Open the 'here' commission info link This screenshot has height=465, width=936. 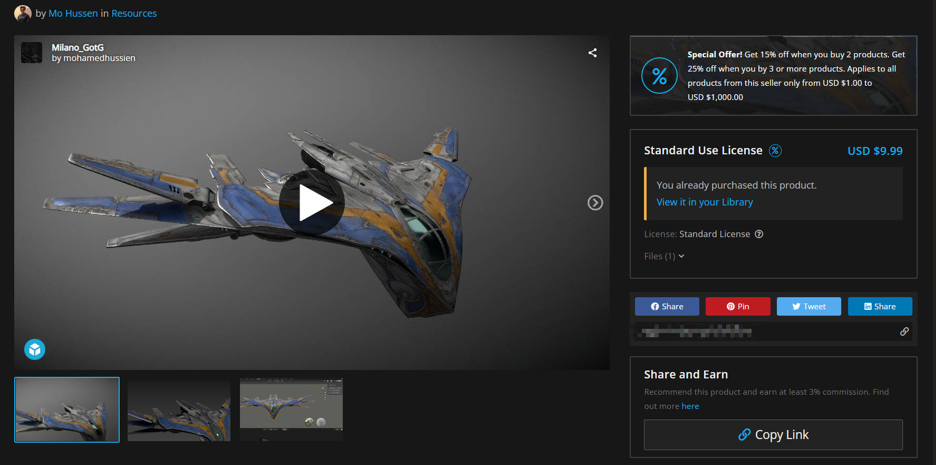690,406
